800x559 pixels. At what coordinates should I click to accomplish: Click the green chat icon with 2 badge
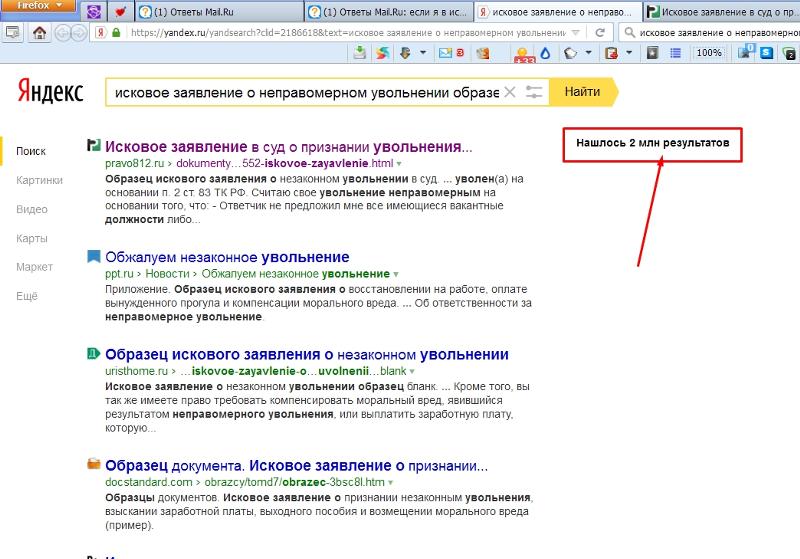point(789,53)
